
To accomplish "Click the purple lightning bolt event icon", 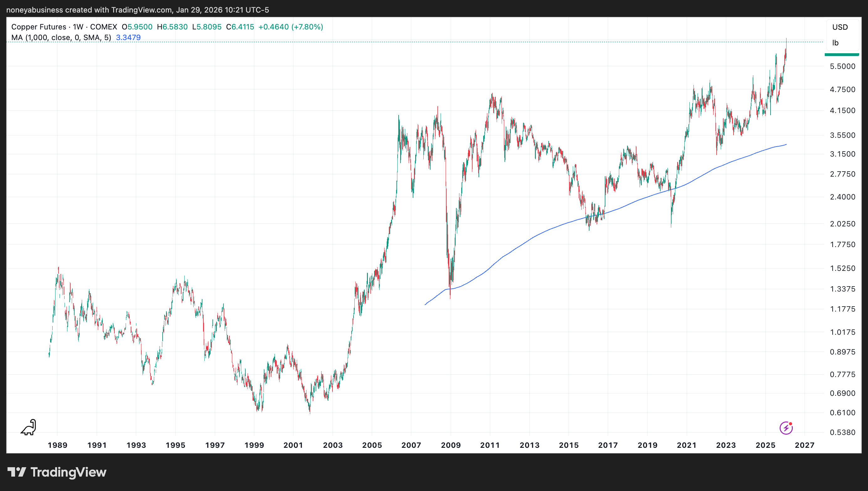I will [786, 428].
